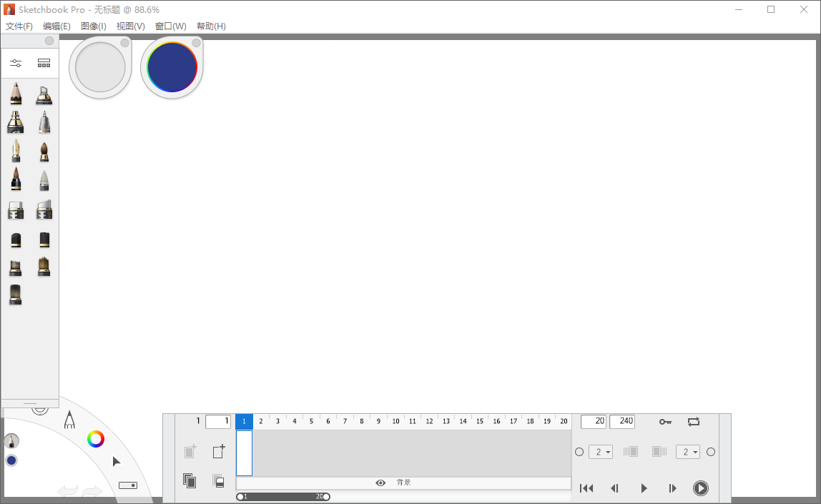This screenshot has height=504, width=821.
Task: Select frame 10 in the timeline
Action: [395, 421]
